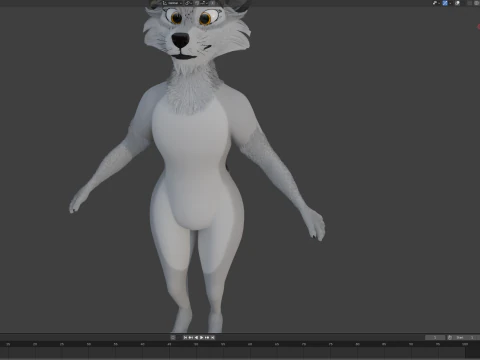Toggle viewport overlays blue button
Screen dimensions: 480x360
pyautogui.click(x=445, y=3)
